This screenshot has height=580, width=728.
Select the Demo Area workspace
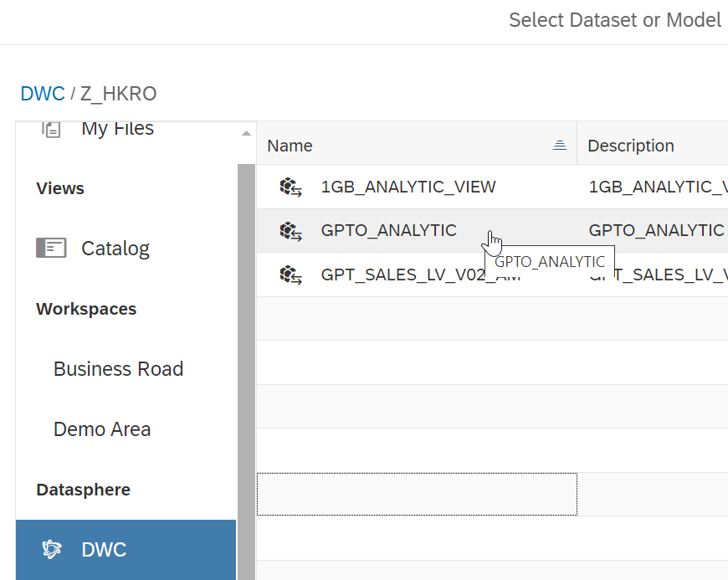point(102,429)
